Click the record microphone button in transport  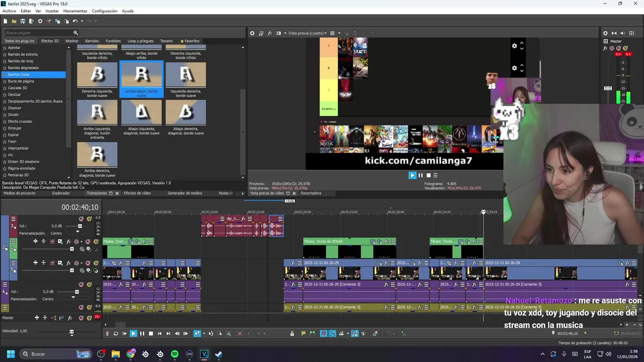pyautogui.click(x=107, y=333)
